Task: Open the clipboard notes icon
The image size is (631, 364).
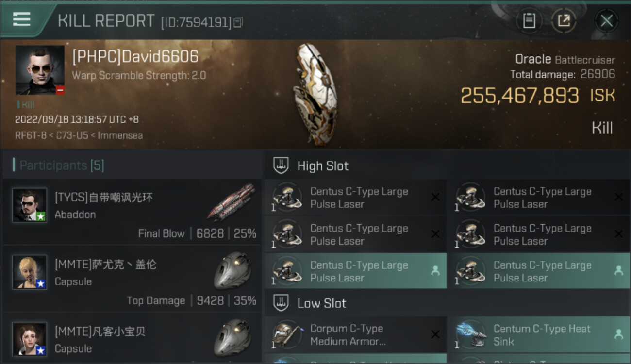Action: pos(529,20)
